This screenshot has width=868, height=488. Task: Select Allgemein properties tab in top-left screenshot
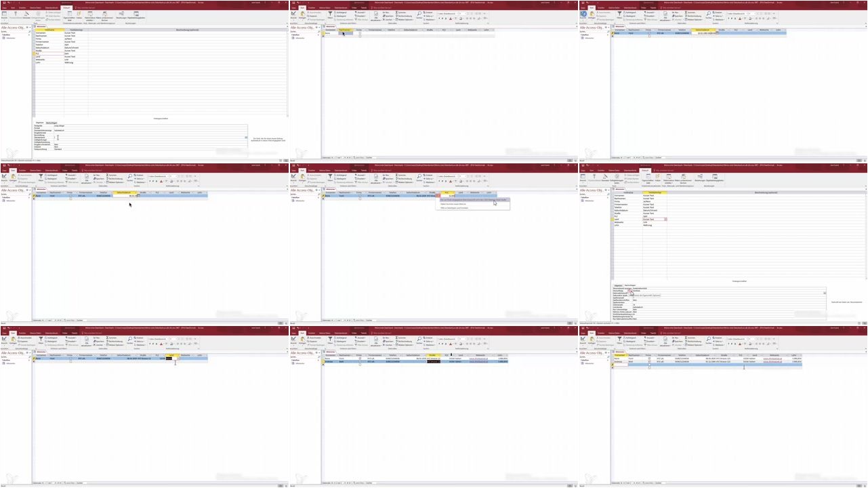[x=39, y=123]
